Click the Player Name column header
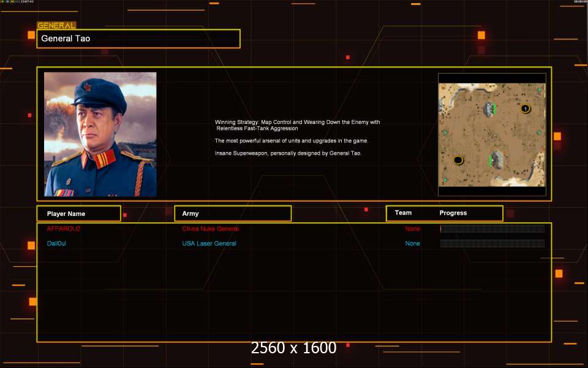This screenshot has height=368, width=588. click(79, 213)
